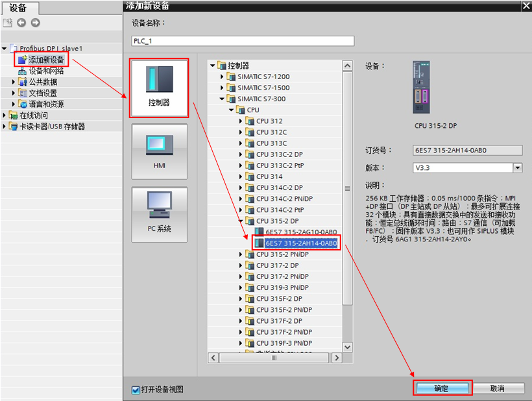
Task: Click the 设备和网络 network icon
Action: coord(23,71)
